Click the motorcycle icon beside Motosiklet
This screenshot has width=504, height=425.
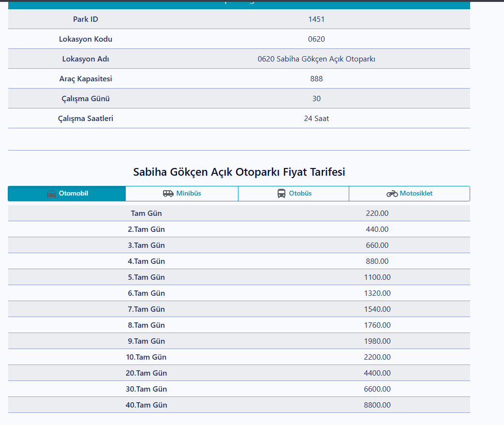tap(392, 194)
